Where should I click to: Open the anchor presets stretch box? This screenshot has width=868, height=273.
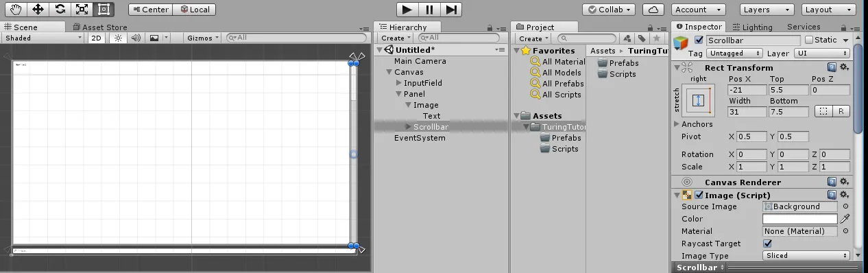[699, 100]
